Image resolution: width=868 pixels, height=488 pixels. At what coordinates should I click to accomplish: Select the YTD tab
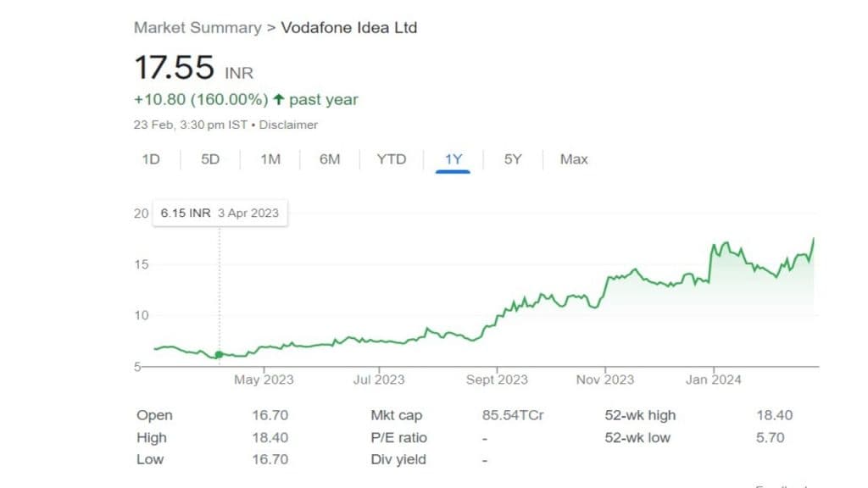tap(391, 159)
